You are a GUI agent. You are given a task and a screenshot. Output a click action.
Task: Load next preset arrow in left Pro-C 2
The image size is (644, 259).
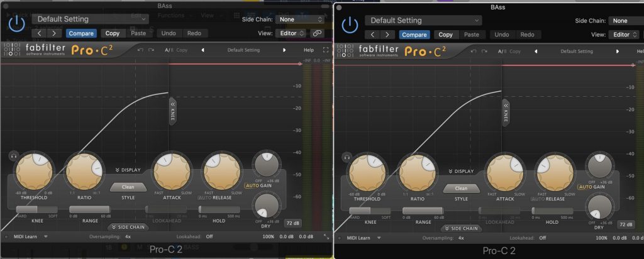click(284, 50)
